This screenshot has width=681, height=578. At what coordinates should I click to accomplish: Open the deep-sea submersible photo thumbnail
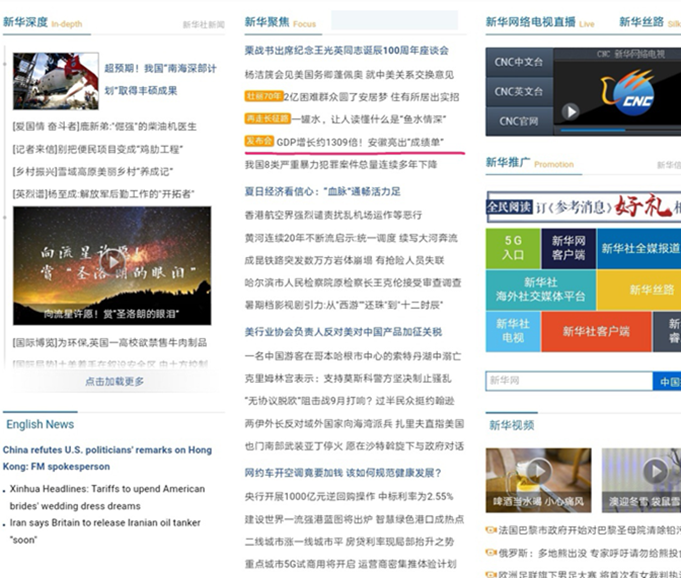[x=56, y=81]
